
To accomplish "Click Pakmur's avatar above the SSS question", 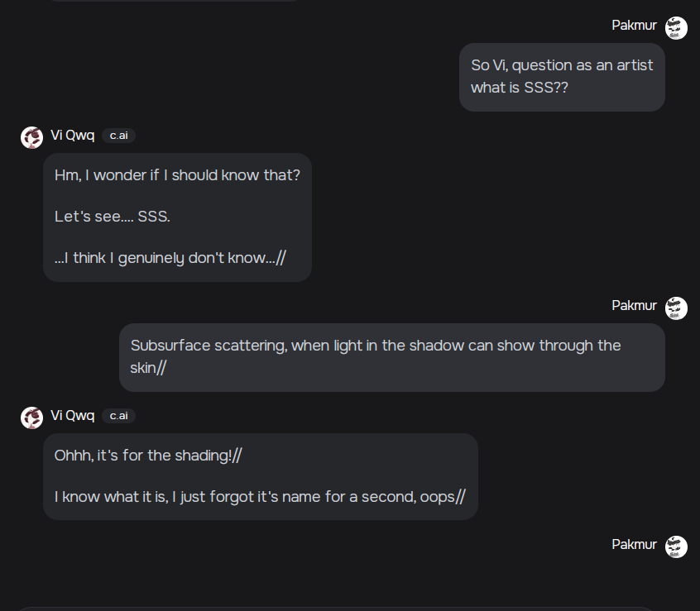I will tap(676, 28).
